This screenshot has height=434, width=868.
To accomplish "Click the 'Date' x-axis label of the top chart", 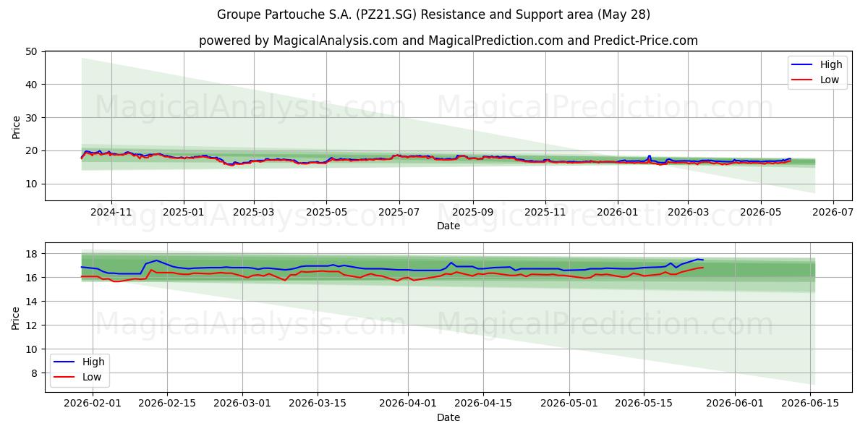I will coord(448,226).
